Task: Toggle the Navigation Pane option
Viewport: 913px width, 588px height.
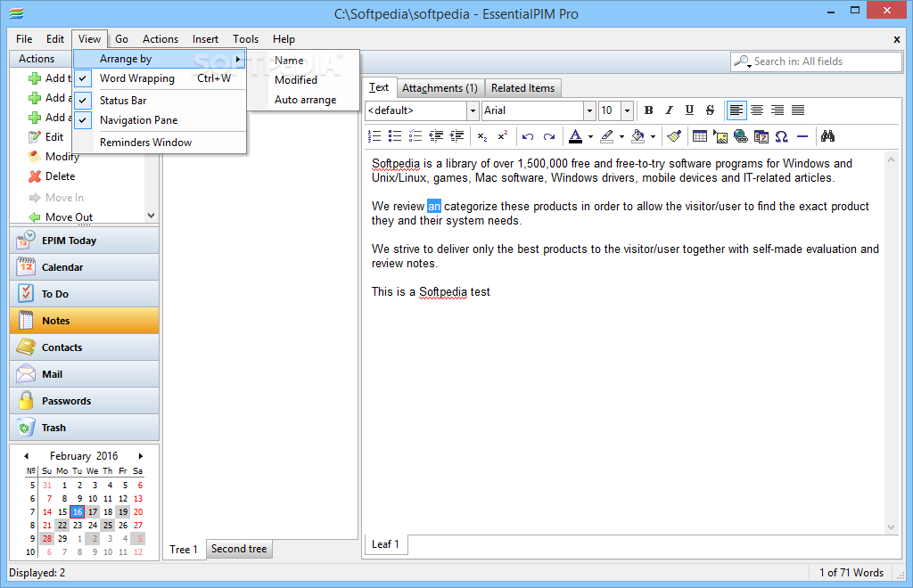Action: pos(160,120)
